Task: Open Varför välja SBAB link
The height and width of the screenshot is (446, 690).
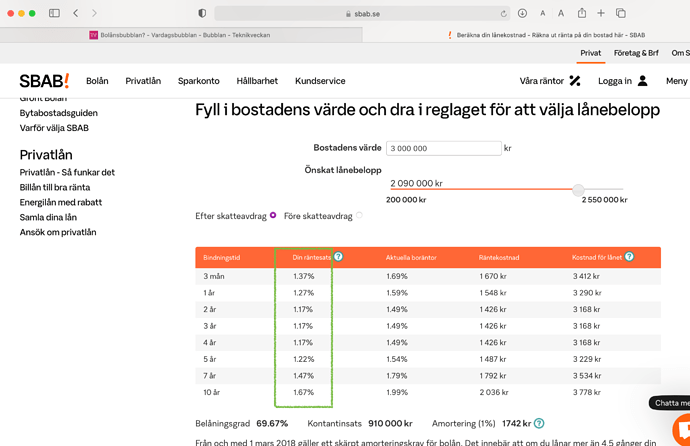Action: (x=54, y=128)
